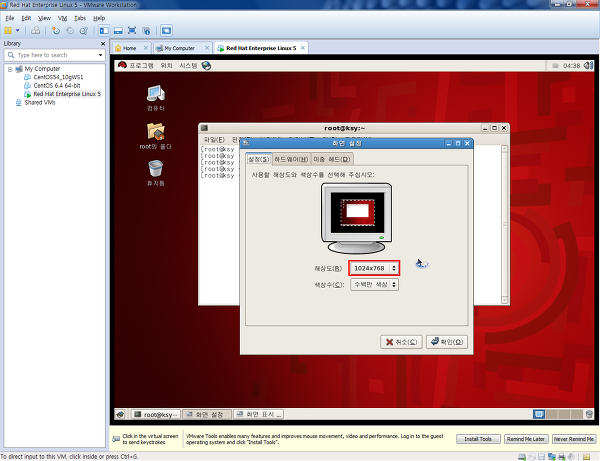
Task: Close the Red Hat Enterprise Linux 5 tab
Action: coord(303,48)
